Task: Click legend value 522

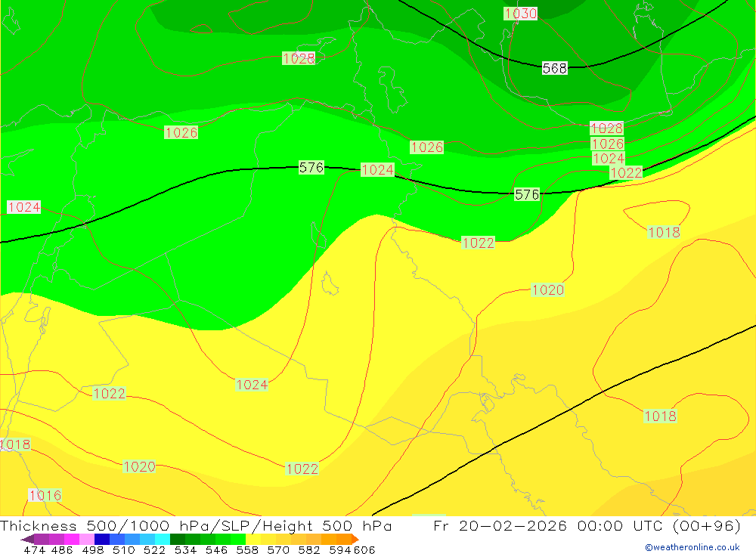Action: pos(154,549)
